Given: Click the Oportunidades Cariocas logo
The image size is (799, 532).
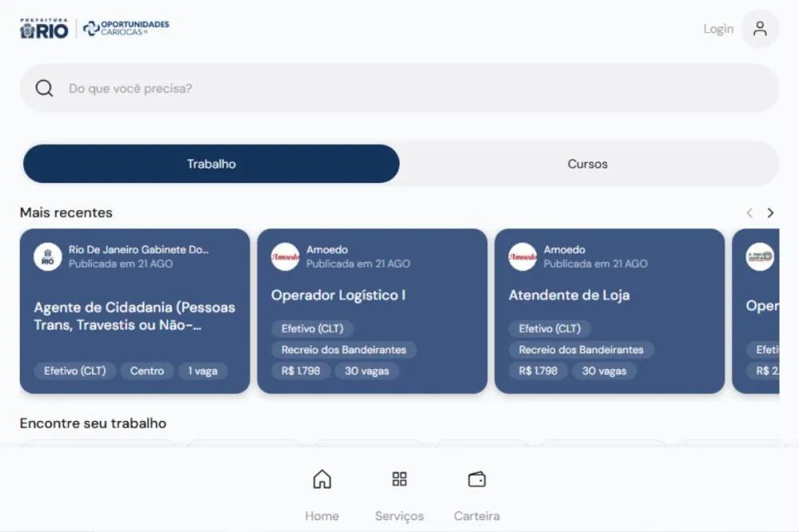Looking at the screenshot, I should point(126,28).
